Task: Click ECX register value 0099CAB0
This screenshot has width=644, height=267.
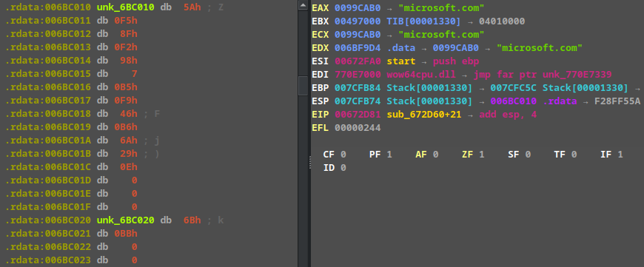Action: point(358,34)
